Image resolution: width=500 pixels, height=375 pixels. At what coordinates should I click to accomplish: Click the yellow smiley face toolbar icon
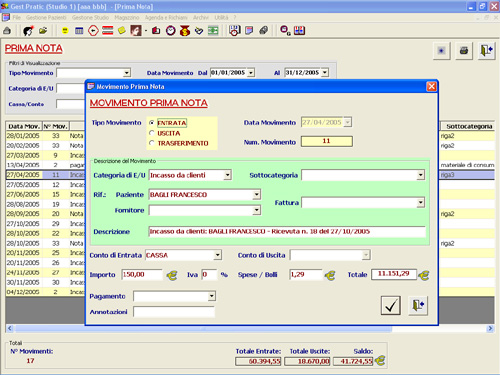[x=65, y=31]
